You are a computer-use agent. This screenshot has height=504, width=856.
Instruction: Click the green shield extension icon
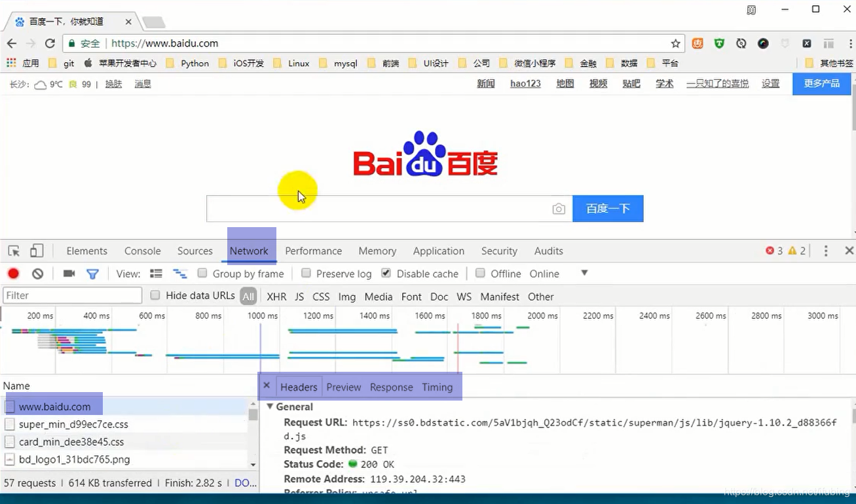(x=719, y=43)
